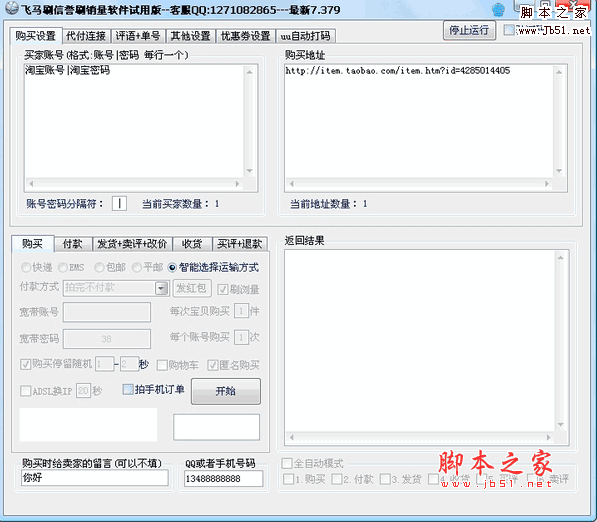Click right arrow of 买家账号 horizontal scrollbar

click(237, 184)
